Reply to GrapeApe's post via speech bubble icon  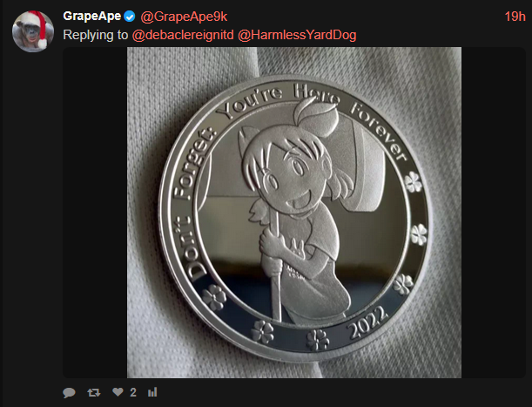(x=69, y=392)
